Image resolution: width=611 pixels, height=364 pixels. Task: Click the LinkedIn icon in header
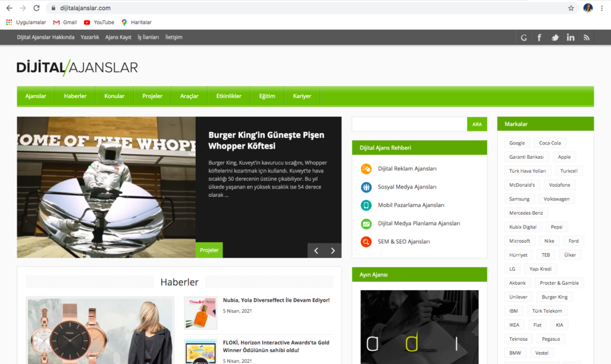571,38
